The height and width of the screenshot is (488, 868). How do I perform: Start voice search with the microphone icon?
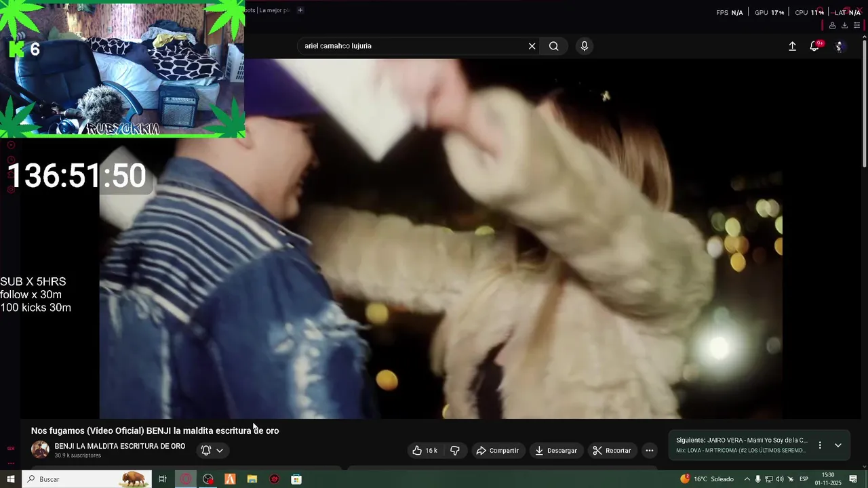[x=585, y=46]
